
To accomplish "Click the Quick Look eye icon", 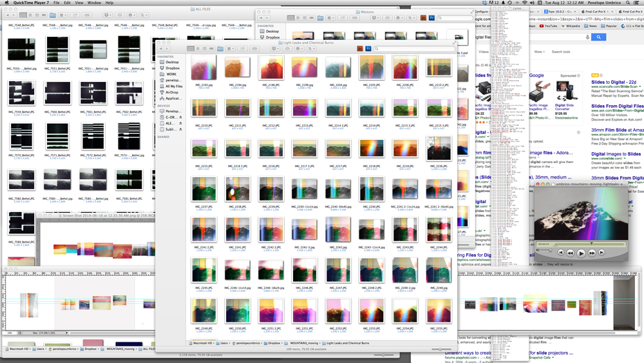I will (287, 48).
